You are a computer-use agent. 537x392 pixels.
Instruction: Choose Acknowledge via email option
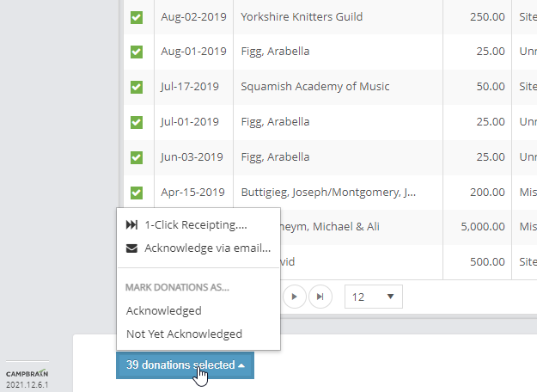tap(198, 248)
